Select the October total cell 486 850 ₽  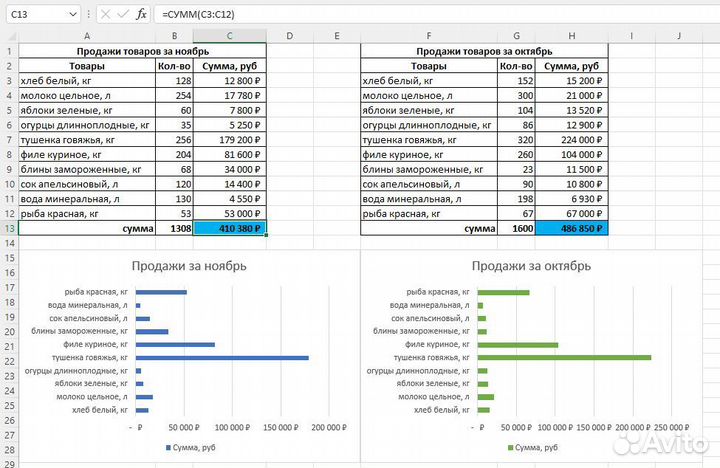pyautogui.click(x=573, y=228)
